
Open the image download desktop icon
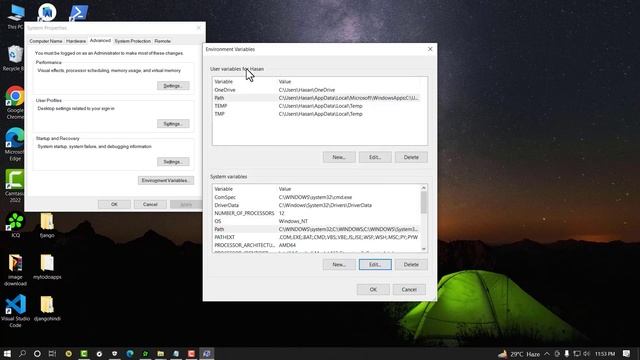pos(16,270)
